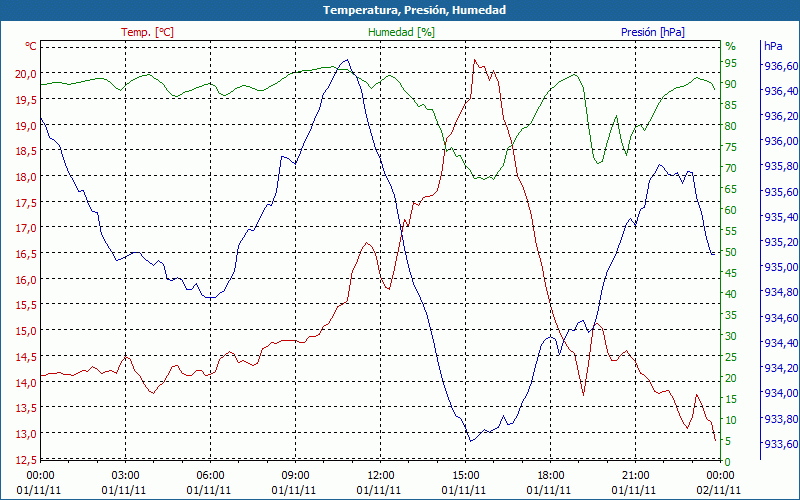Image resolution: width=800 pixels, height=500 pixels.
Task: Click the '17,5' temperature axis value
Action: (26, 203)
